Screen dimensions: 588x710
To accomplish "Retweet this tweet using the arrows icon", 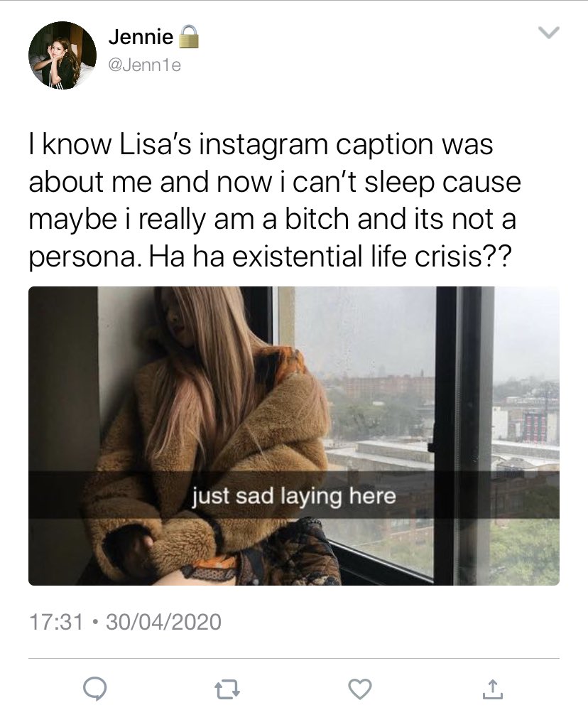I will point(227,690).
